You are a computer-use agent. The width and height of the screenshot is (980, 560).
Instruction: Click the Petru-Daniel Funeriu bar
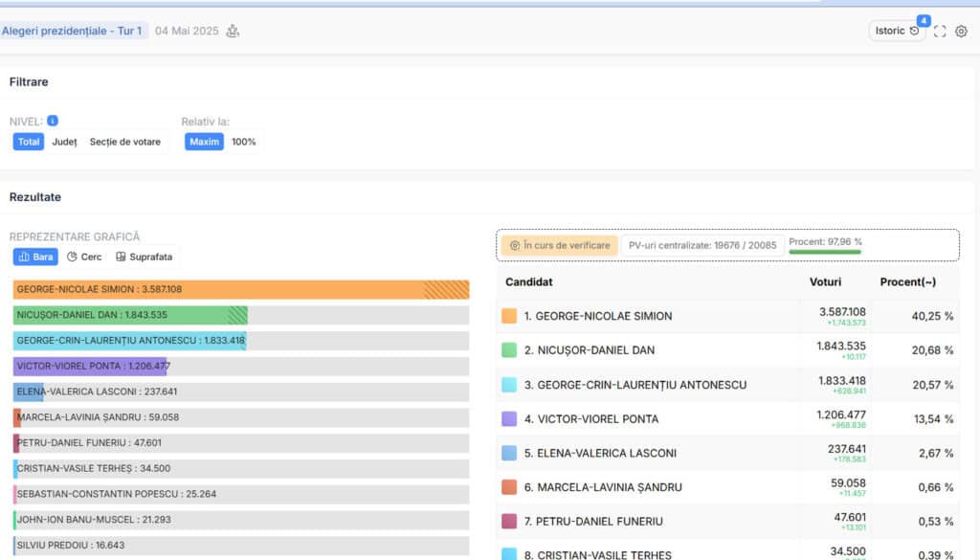(x=16, y=443)
